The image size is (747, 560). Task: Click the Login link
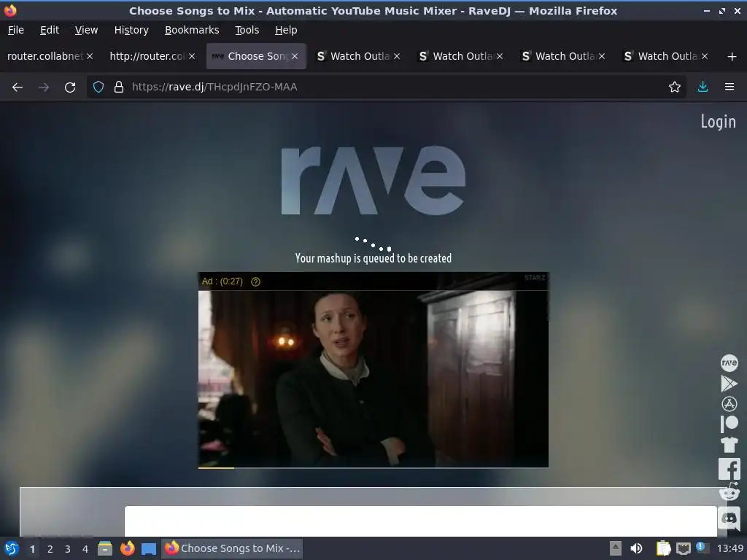coord(718,122)
